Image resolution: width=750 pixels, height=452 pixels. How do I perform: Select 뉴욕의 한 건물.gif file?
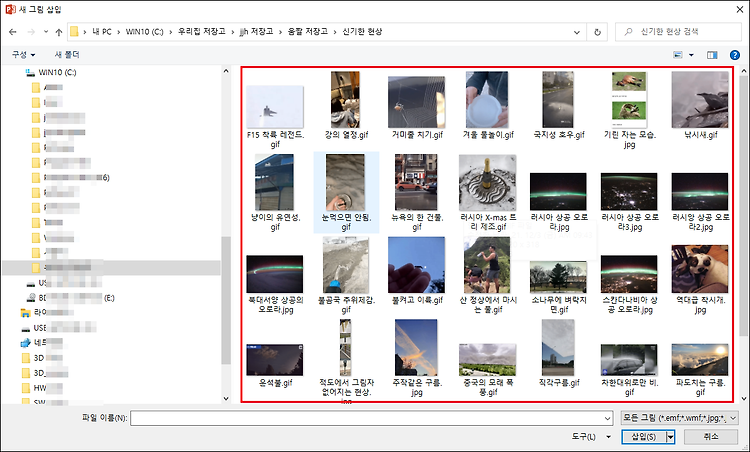click(x=417, y=193)
